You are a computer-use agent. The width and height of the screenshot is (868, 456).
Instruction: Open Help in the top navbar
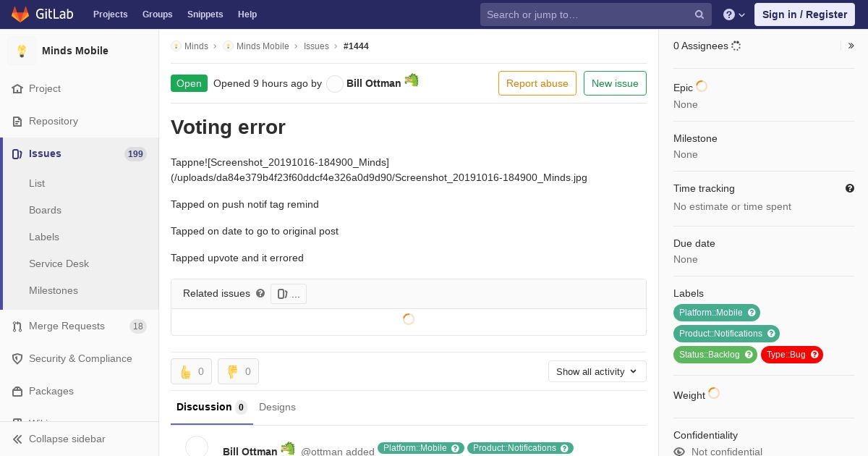247,14
